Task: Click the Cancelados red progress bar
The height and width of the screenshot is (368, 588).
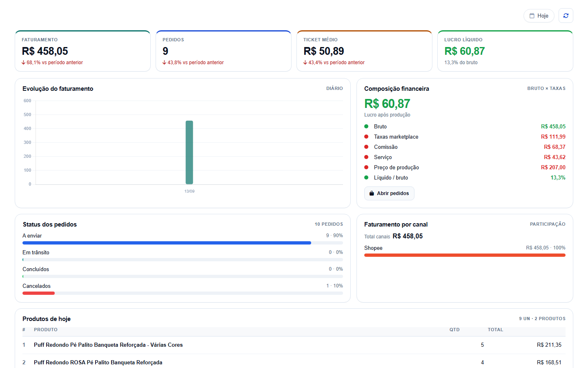Action: 38,293
